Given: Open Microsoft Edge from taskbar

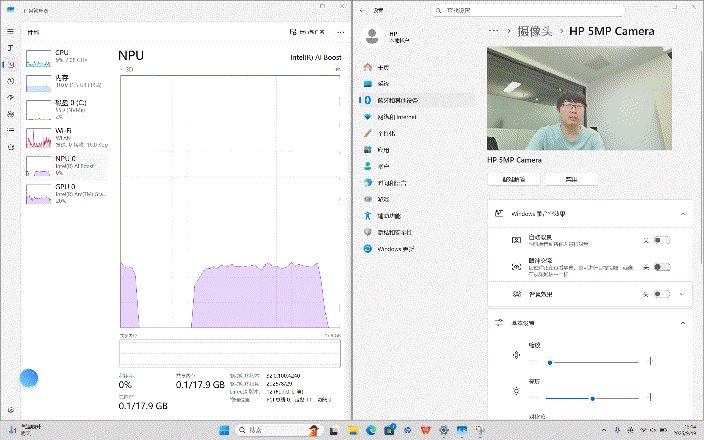Looking at the screenshot, I should pyautogui.click(x=371, y=430).
